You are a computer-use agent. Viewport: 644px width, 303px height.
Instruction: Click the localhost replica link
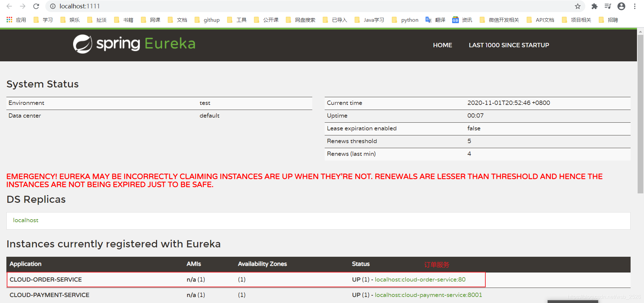26,220
